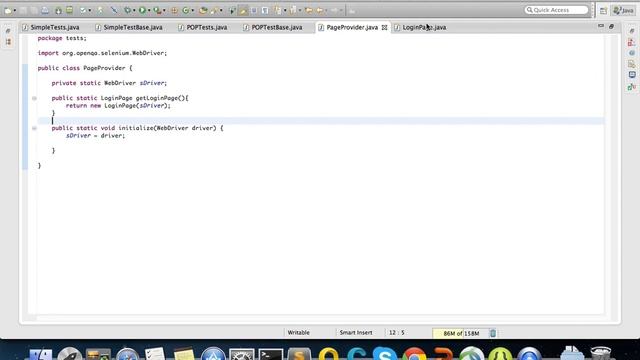Open the Debug configurations dropdown arrow
This screenshot has height=360, width=640.
pyautogui.click(x=134, y=11)
